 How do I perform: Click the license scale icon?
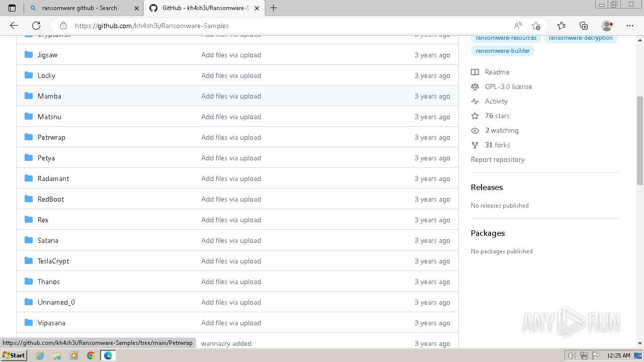pyautogui.click(x=475, y=86)
